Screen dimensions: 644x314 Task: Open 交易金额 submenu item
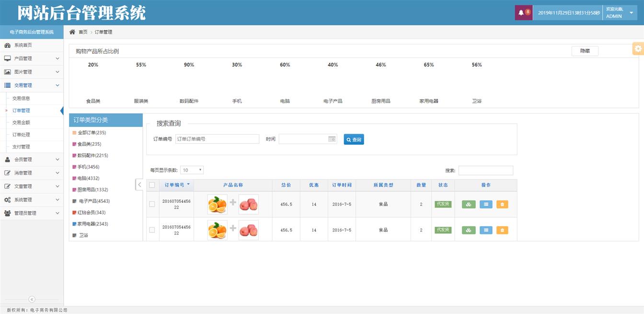(x=21, y=123)
